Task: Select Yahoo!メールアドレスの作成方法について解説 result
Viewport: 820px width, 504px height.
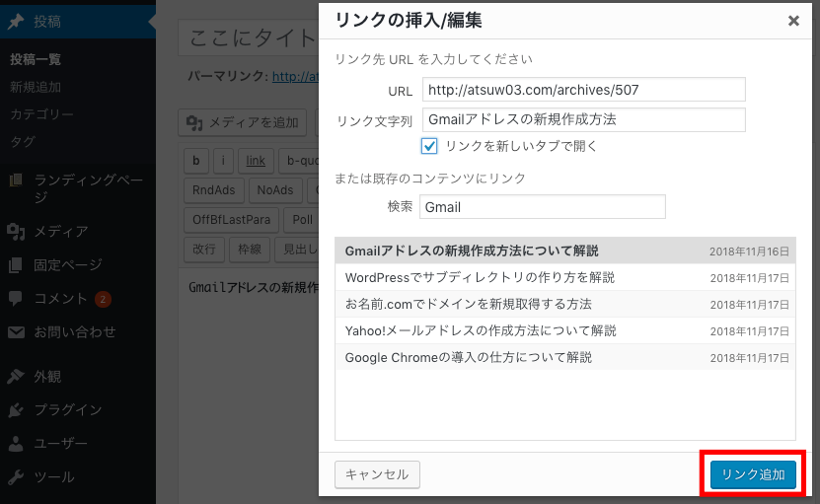Action: [x=565, y=330]
